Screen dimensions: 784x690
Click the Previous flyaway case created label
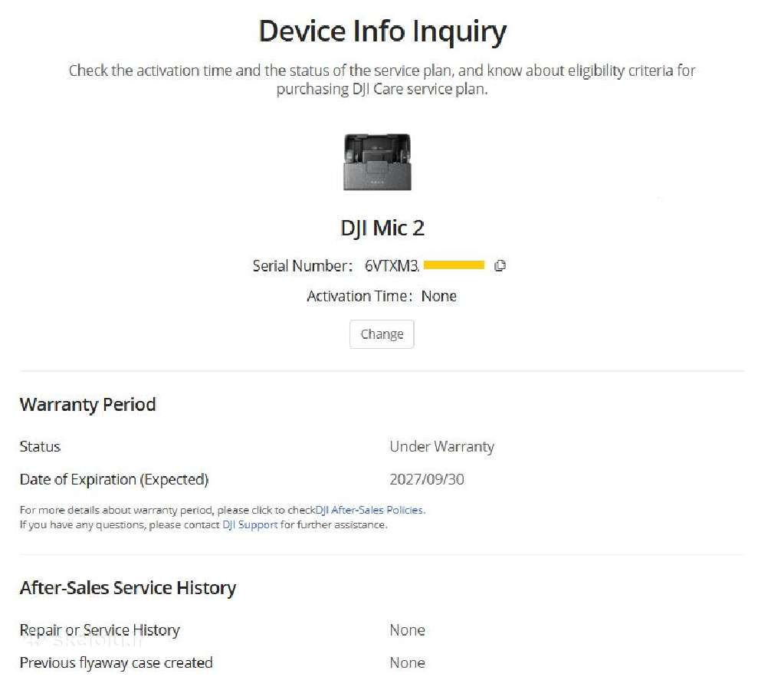click(x=116, y=662)
